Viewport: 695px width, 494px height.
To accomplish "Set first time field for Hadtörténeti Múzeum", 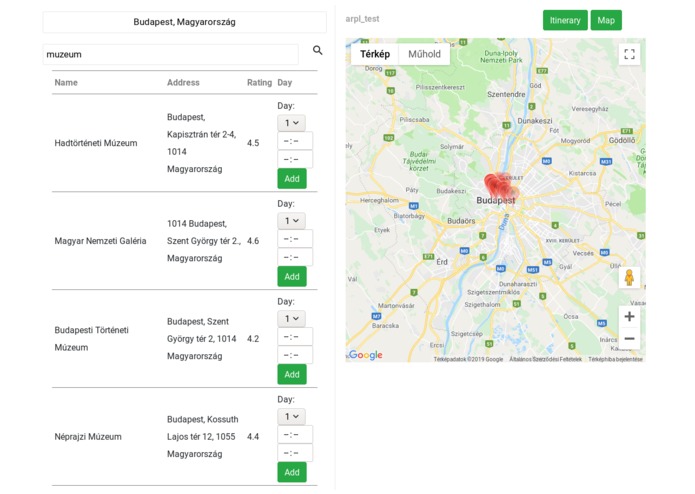I will [x=295, y=141].
